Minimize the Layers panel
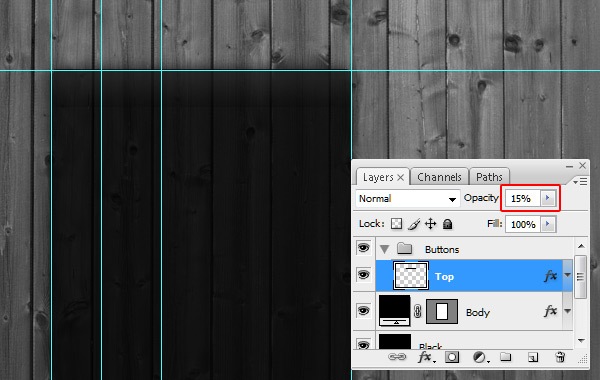The height and width of the screenshot is (380, 600). [x=569, y=166]
